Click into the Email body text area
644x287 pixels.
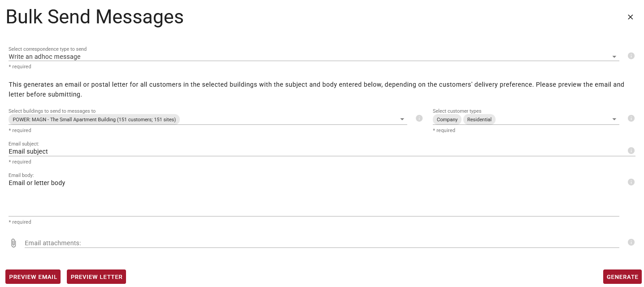(x=314, y=198)
